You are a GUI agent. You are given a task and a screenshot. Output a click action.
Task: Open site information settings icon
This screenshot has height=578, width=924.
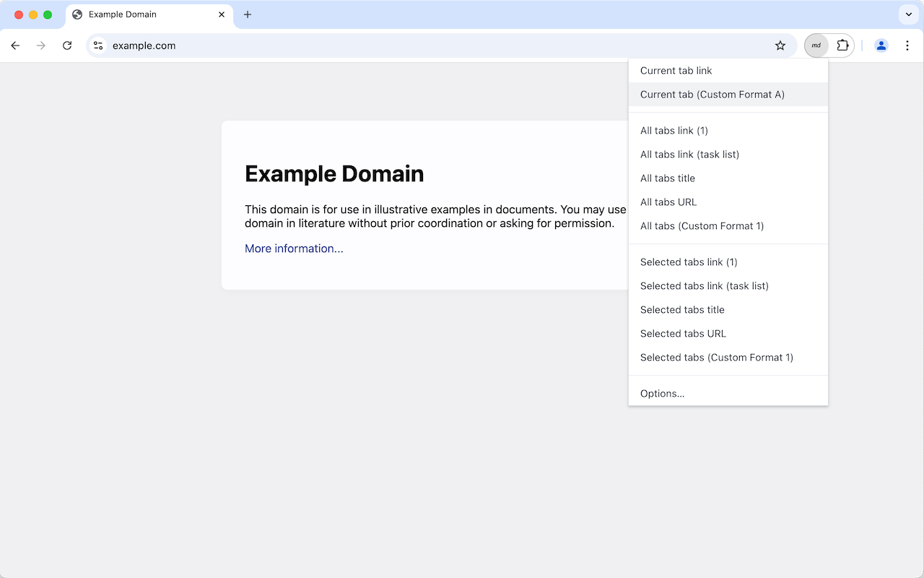[x=97, y=45]
